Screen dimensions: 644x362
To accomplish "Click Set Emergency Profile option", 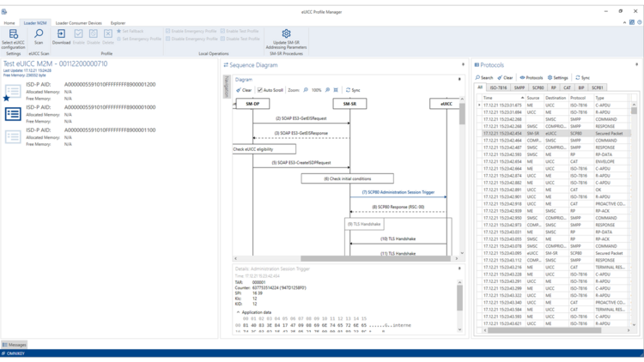I will pos(139,39).
